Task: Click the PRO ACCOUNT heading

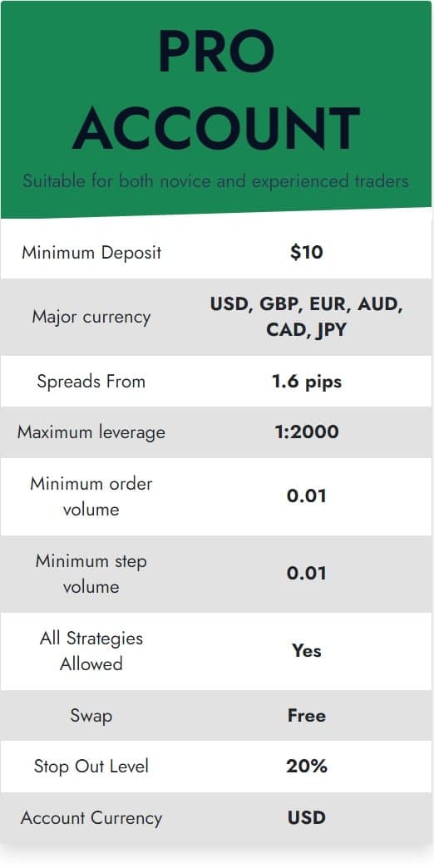Action: [x=216, y=89]
